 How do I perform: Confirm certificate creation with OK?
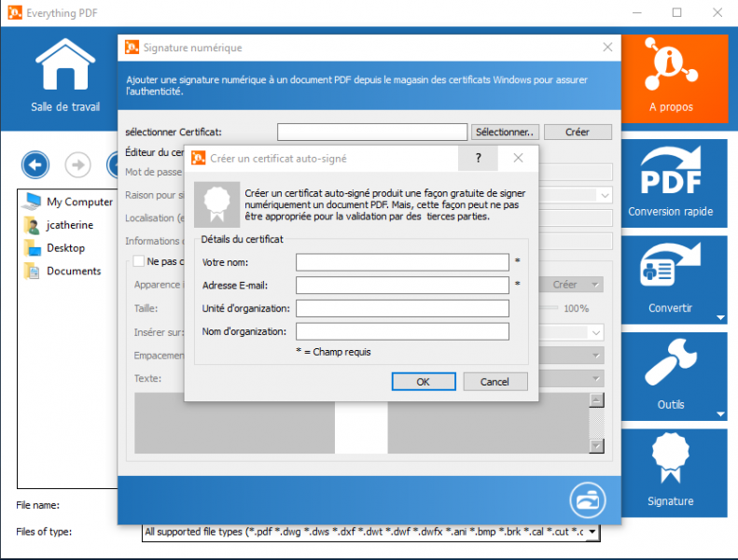click(424, 382)
